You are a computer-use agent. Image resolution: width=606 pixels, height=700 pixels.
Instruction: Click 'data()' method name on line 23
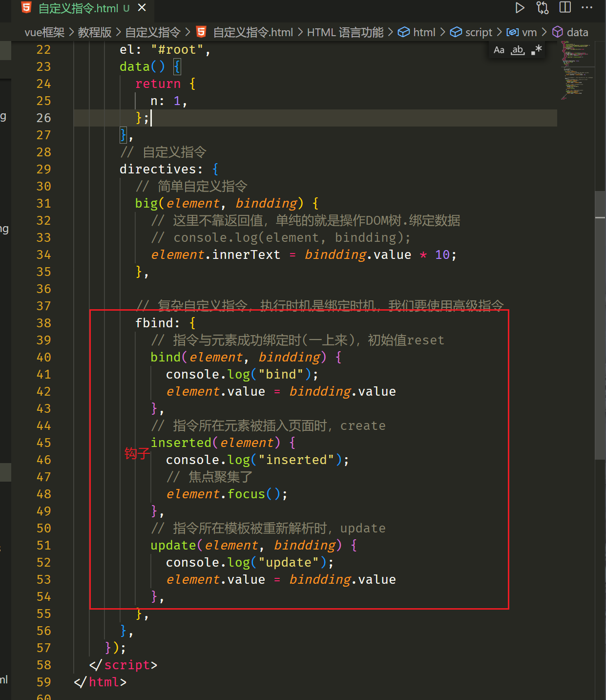pyautogui.click(x=143, y=66)
